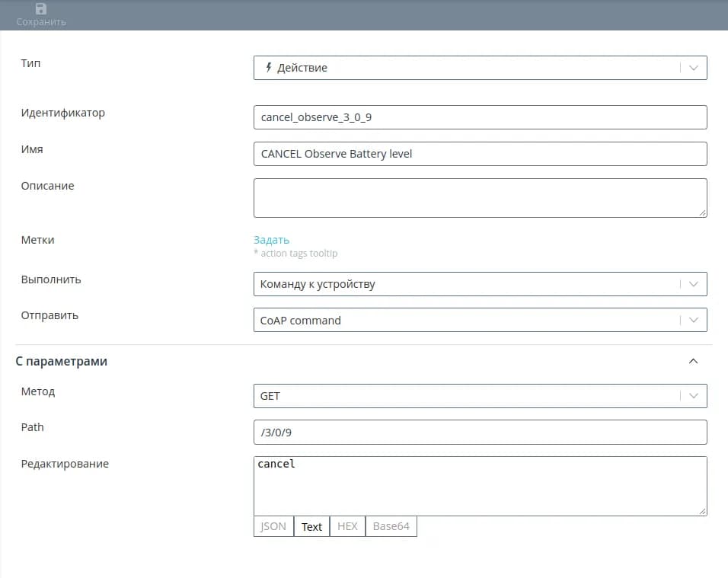Click the Сохранить button label
The width and height of the screenshot is (728, 578).
pyautogui.click(x=41, y=22)
